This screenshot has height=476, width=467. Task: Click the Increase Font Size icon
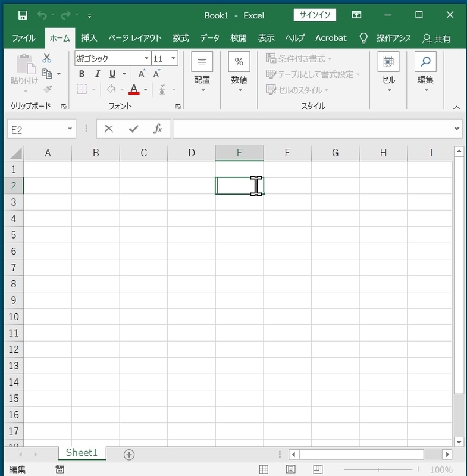(142, 74)
